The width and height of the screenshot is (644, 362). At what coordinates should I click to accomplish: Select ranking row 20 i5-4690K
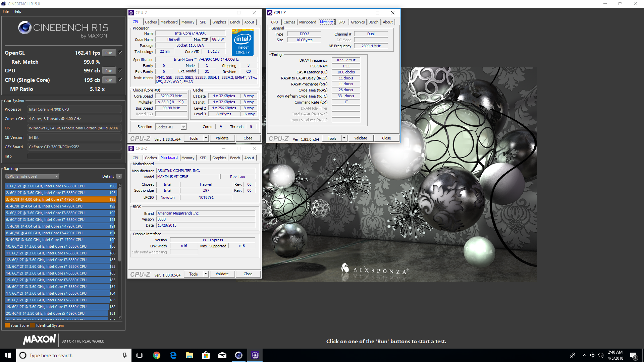coord(60,313)
